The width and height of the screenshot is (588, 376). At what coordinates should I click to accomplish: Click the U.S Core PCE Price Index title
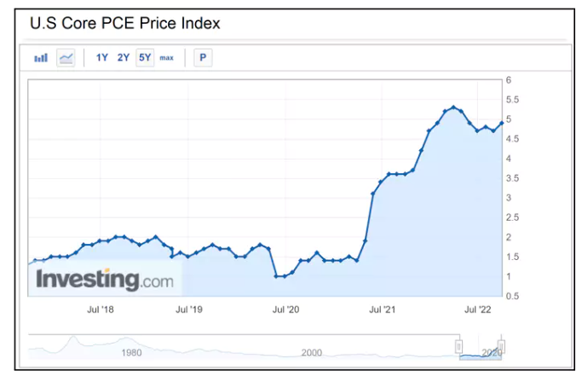(125, 23)
